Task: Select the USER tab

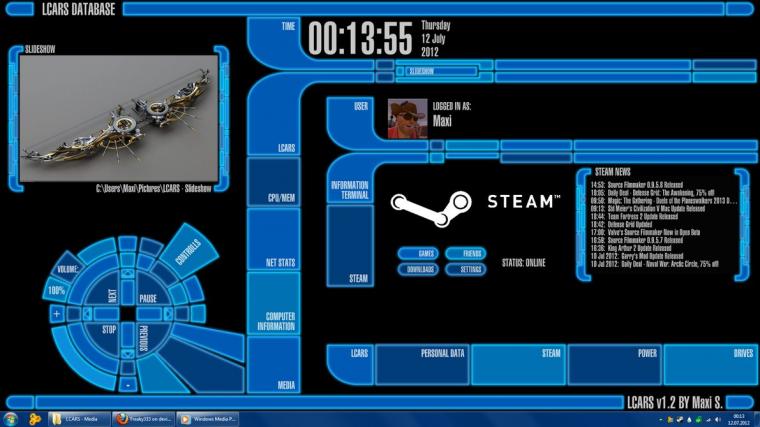Action: point(350,120)
